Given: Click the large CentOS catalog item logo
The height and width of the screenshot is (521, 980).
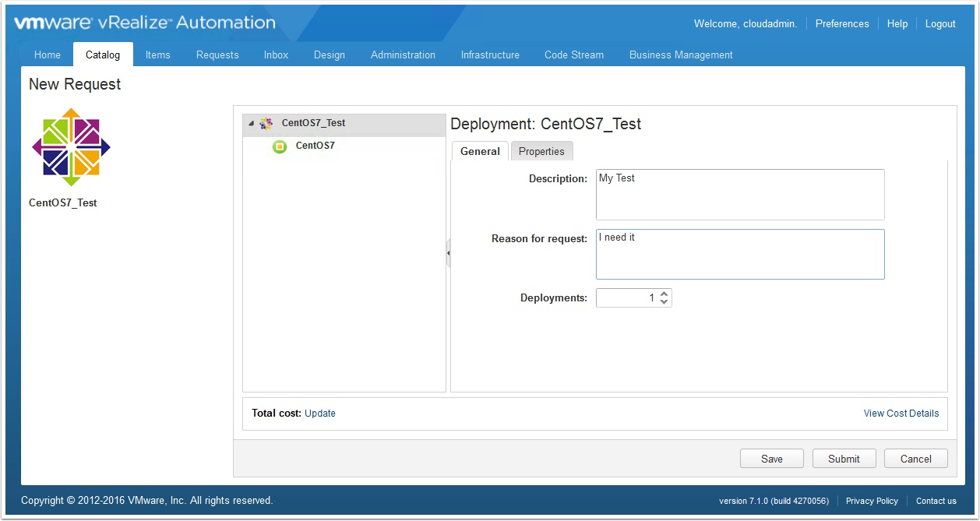Looking at the screenshot, I should tap(71, 147).
